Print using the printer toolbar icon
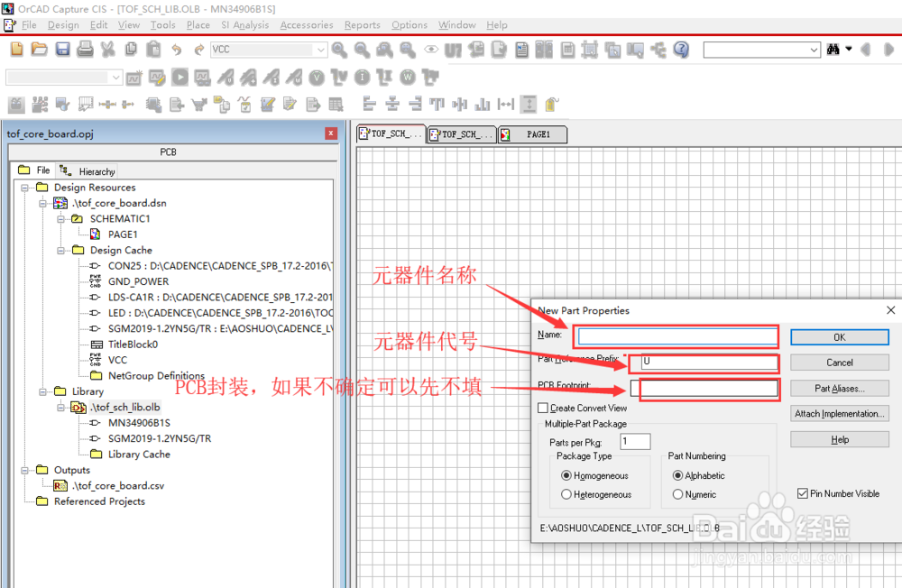 85,50
